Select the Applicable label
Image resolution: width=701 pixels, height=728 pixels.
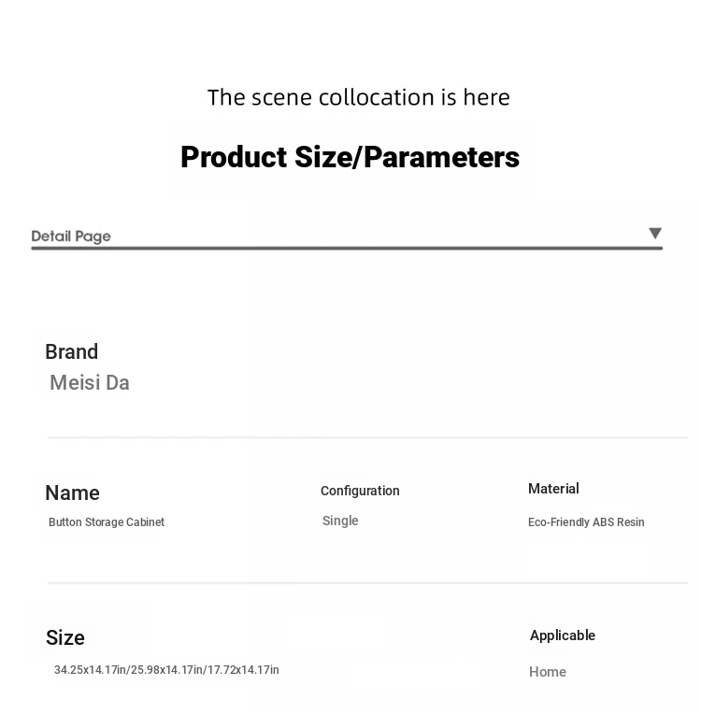coord(563,635)
